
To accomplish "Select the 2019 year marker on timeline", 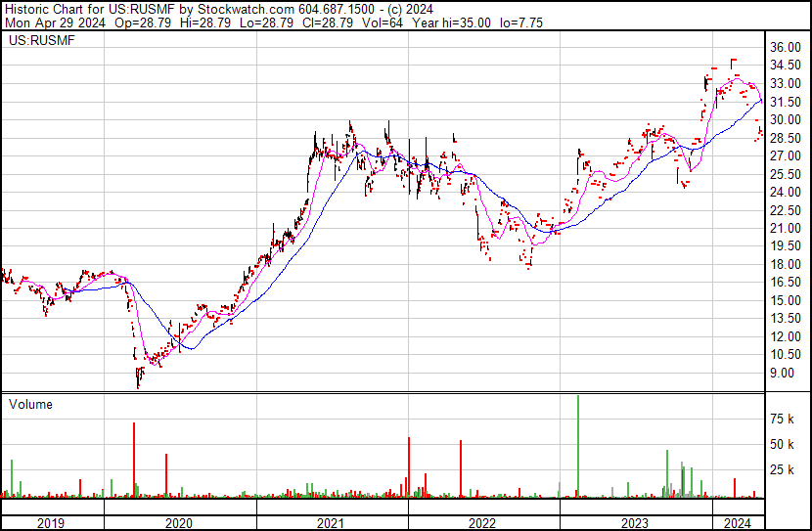I will click(x=52, y=523).
